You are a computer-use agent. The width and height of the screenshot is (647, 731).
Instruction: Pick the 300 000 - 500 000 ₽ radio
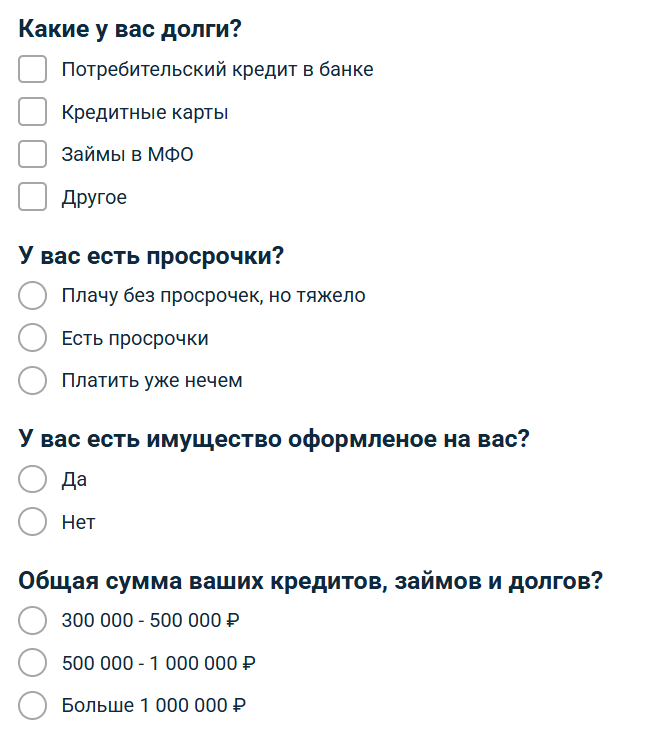pyautogui.click(x=32, y=621)
